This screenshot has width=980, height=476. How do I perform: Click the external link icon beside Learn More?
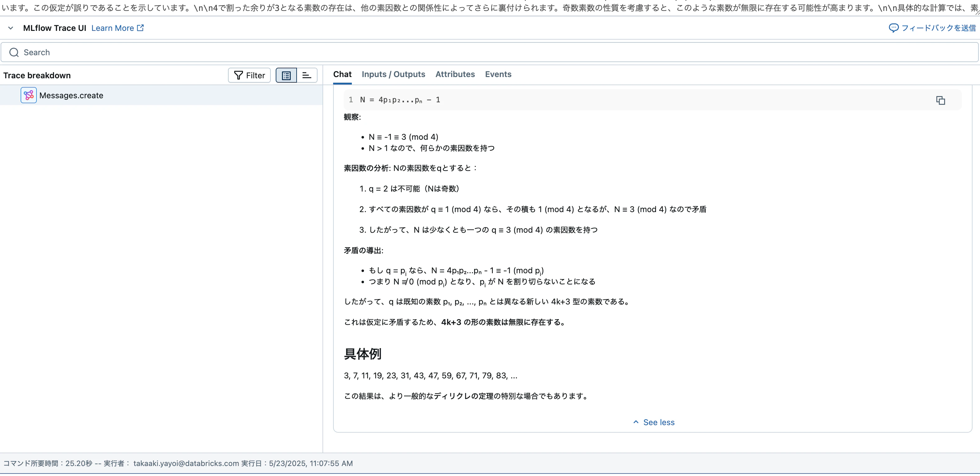pyautogui.click(x=140, y=27)
